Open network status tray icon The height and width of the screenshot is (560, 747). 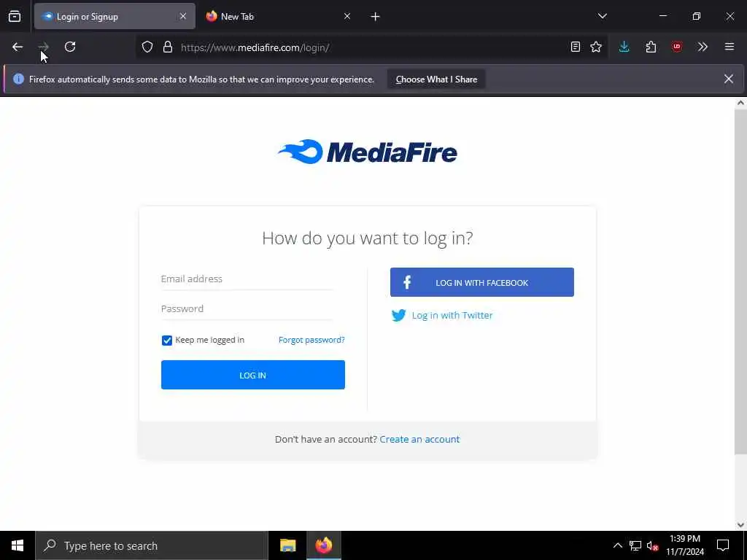(x=635, y=545)
